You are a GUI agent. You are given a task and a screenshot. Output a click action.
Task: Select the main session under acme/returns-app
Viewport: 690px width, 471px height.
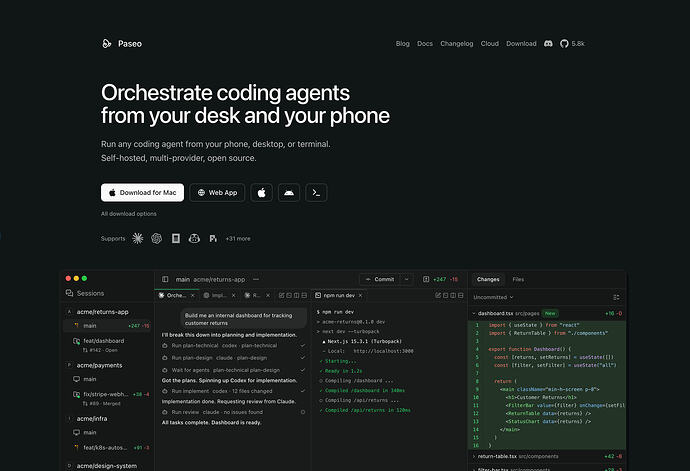(108, 326)
